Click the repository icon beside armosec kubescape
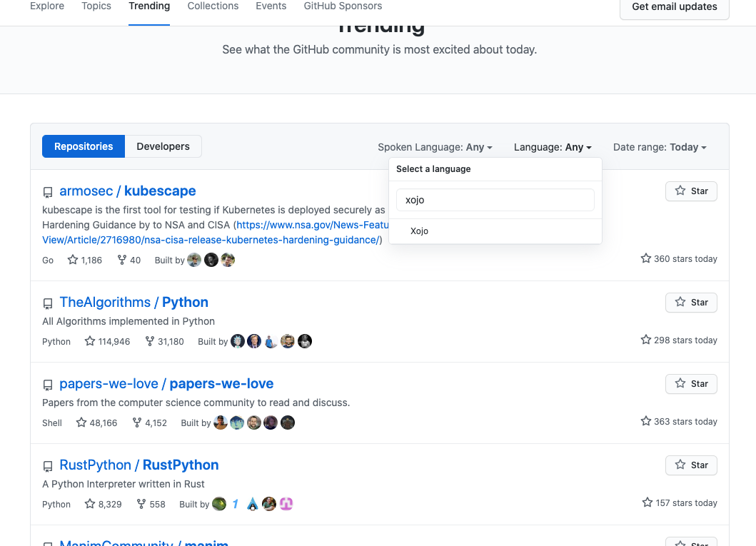Viewport: 756px width, 546px height. (48, 193)
